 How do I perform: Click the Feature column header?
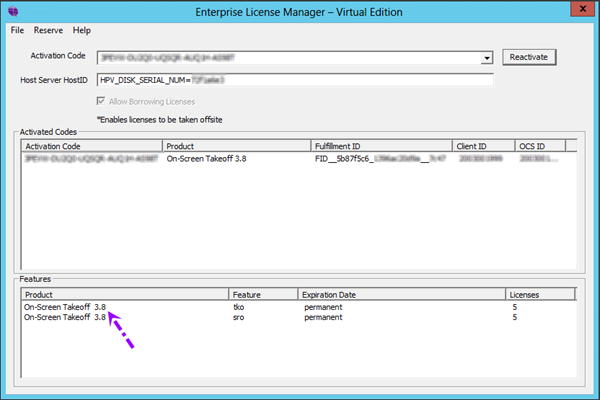[263, 295]
